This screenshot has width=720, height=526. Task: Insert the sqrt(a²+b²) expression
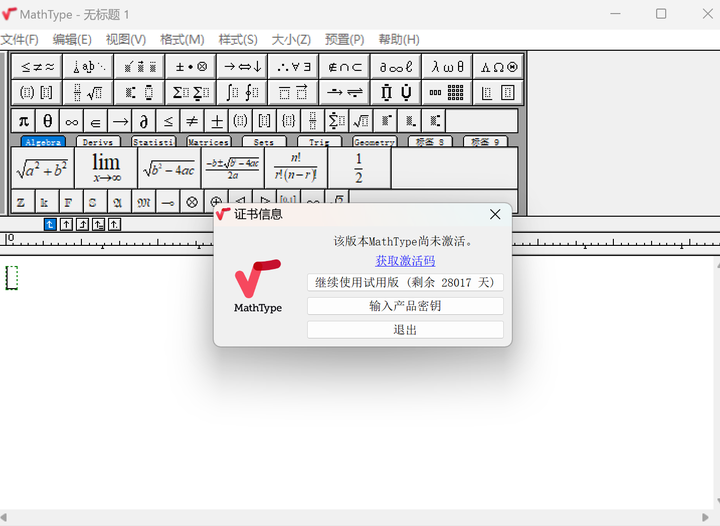(x=42, y=168)
